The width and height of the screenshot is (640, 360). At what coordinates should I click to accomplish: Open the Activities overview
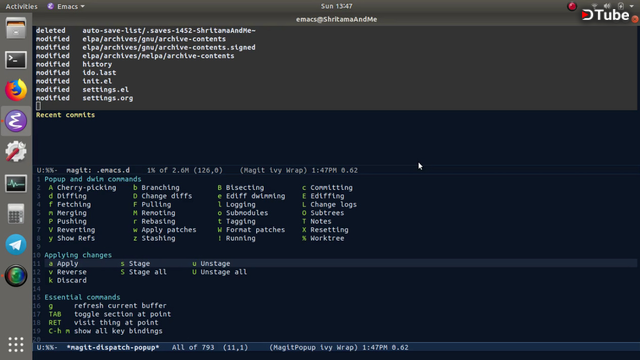pos(21,6)
